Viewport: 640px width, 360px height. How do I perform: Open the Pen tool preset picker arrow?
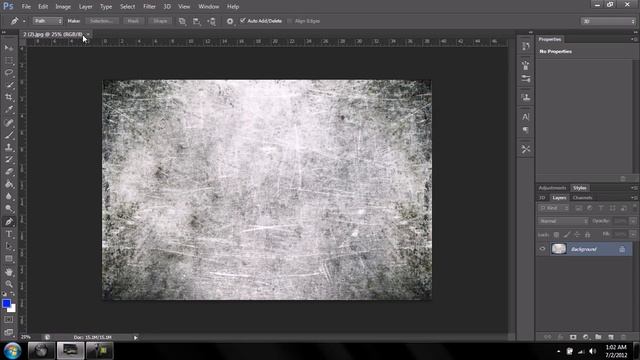(24, 21)
